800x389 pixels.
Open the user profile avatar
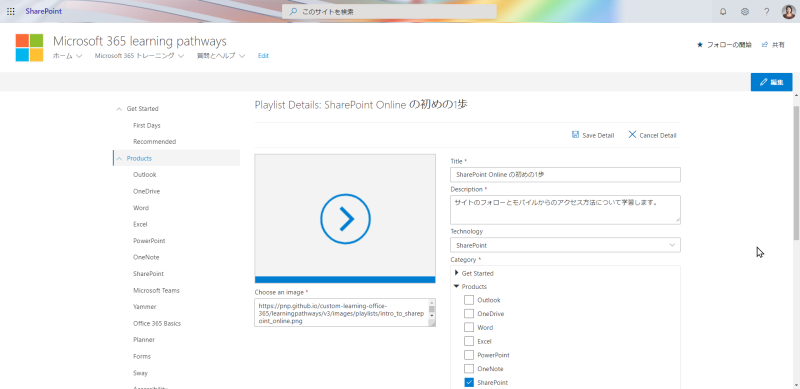[x=788, y=12]
